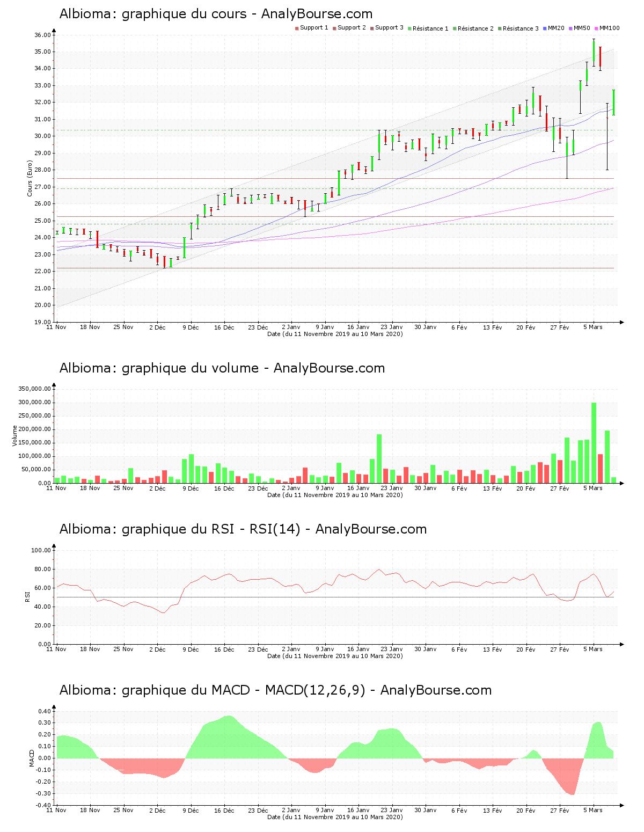
Task: Click the price chart date range caption
Action: [x=335, y=334]
